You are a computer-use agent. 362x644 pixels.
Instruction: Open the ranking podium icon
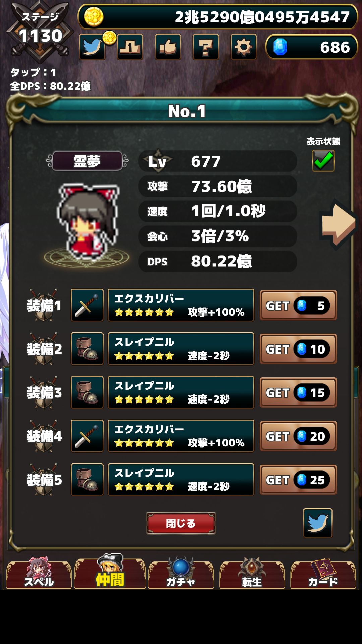[130, 47]
